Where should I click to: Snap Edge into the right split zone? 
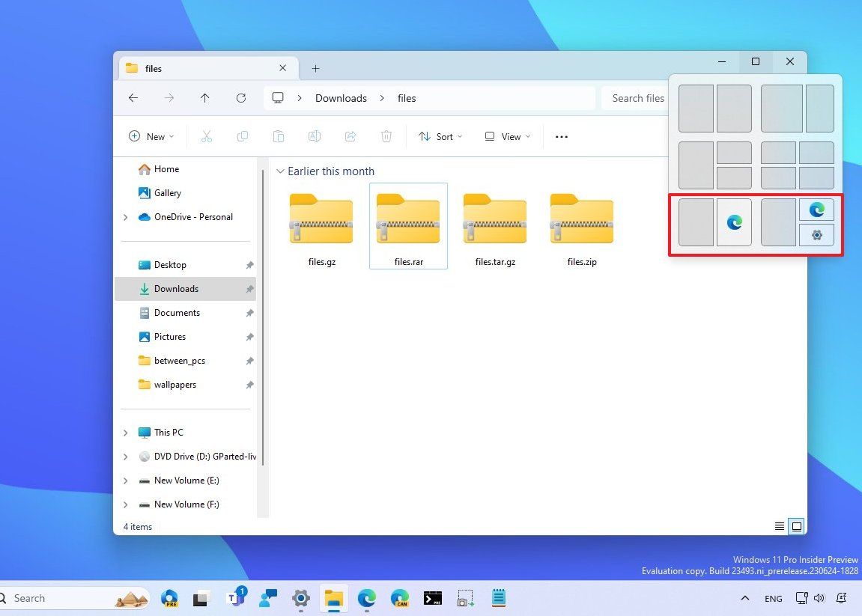(734, 222)
